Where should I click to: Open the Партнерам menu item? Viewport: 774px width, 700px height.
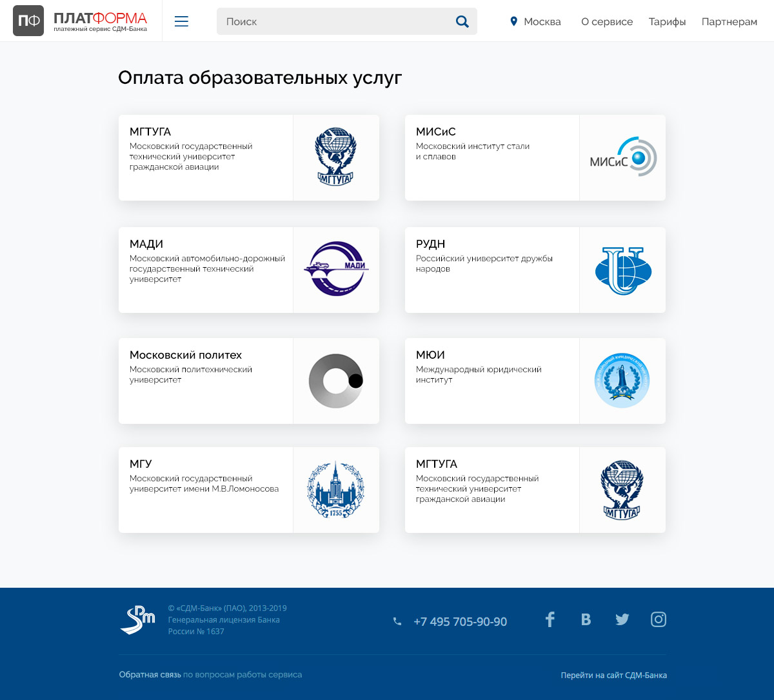tap(729, 21)
